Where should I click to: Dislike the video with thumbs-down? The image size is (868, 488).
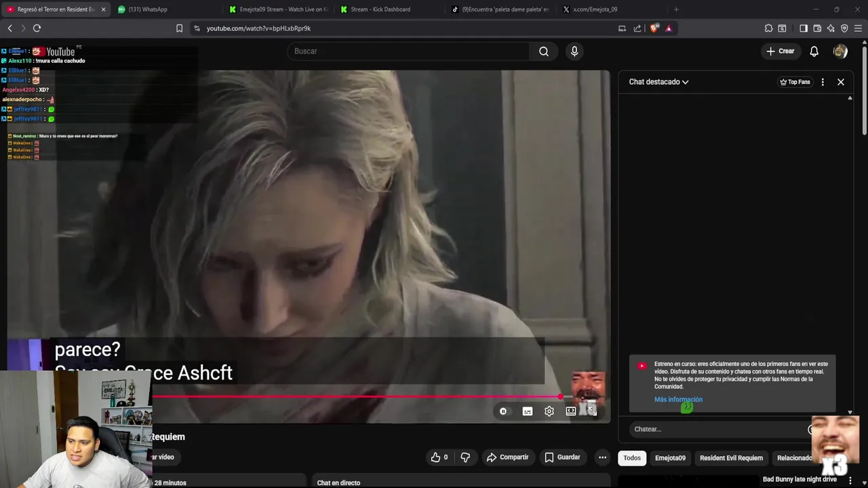(465, 457)
